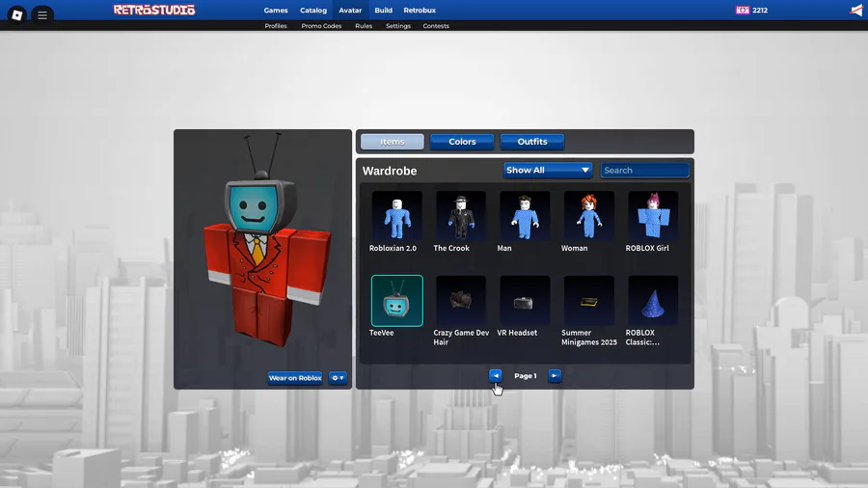
Task: Open the Roblox logo menu icon
Action: click(16, 14)
